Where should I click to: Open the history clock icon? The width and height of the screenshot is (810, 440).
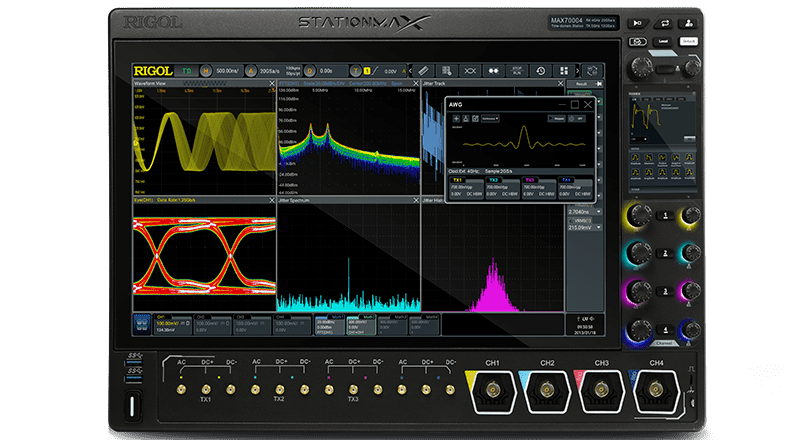(540, 71)
